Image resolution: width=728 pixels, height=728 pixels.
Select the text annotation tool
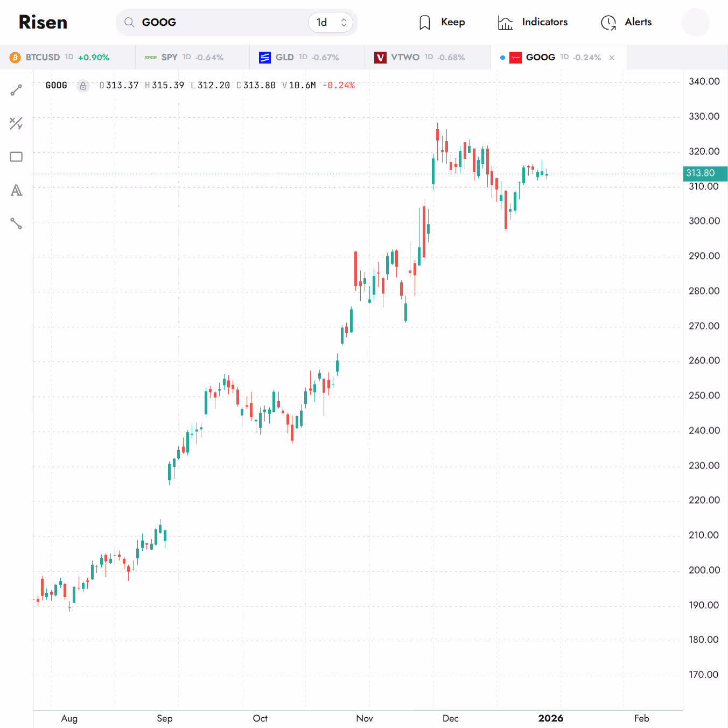coord(16,190)
